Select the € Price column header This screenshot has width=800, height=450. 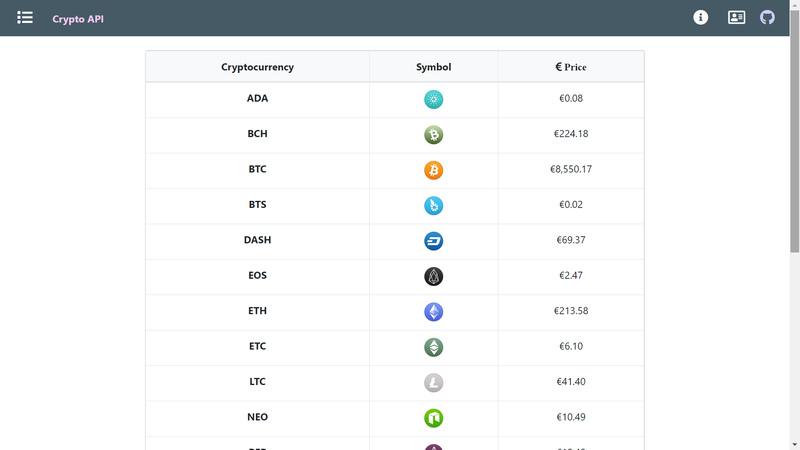coord(571,67)
